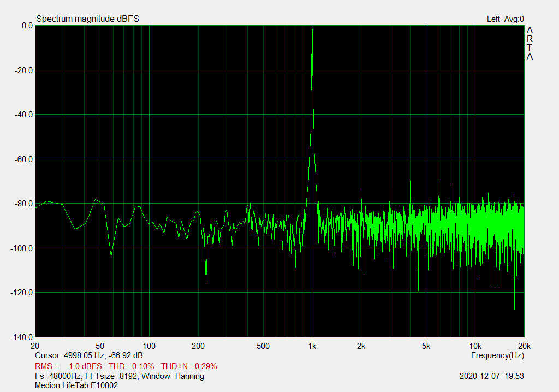Click the 'THD+N =0.29%' value
This screenshot has width=559, height=392.
(x=189, y=366)
